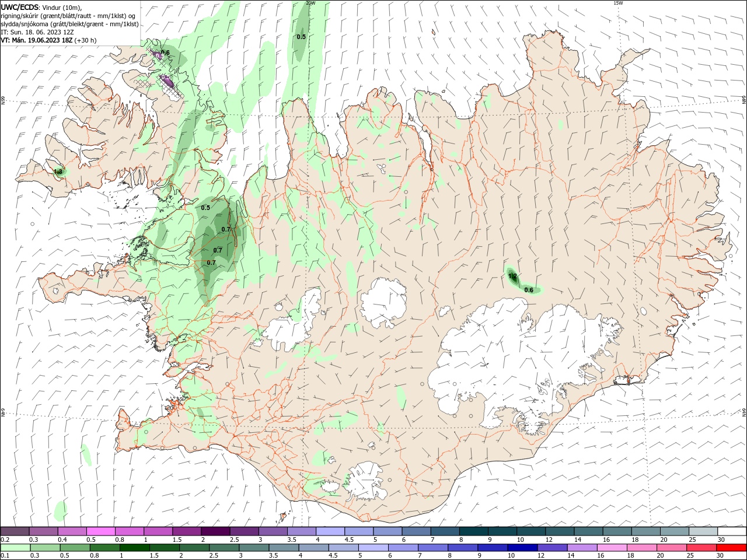
Task: Click the 25 label on the upper scale
Action: tap(692, 540)
